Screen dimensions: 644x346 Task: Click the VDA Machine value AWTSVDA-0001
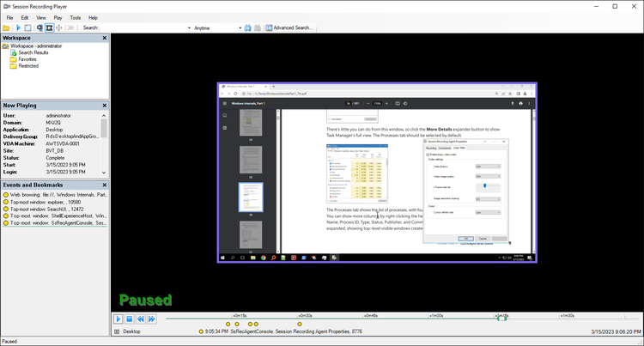click(x=63, y=143)
